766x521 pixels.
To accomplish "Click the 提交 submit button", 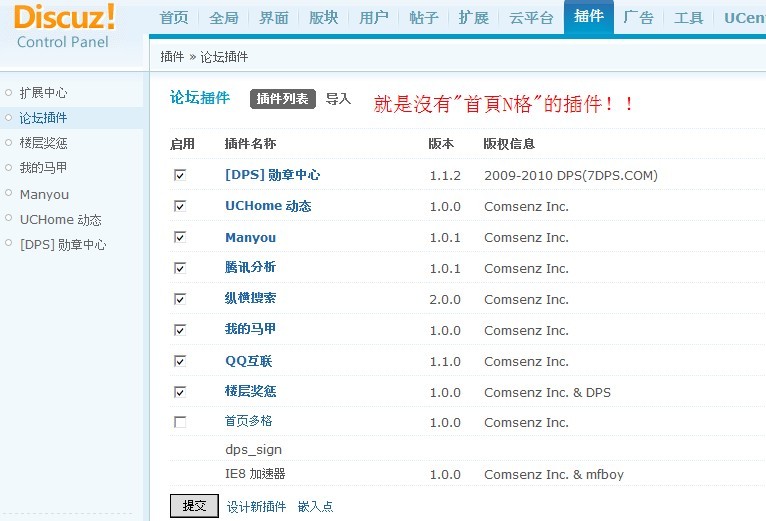I will pyautogui.click(x=194, y=505).
